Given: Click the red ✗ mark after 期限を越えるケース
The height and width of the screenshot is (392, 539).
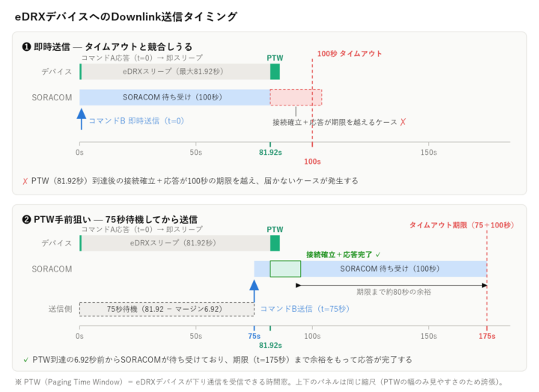Looking at the screenshot, I should point(403,122).
